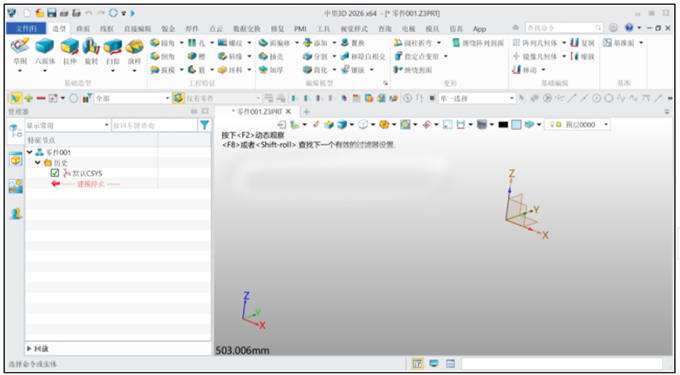Select the 置换 replace tool
Viewport: 680px width, 375px height.
353,43
